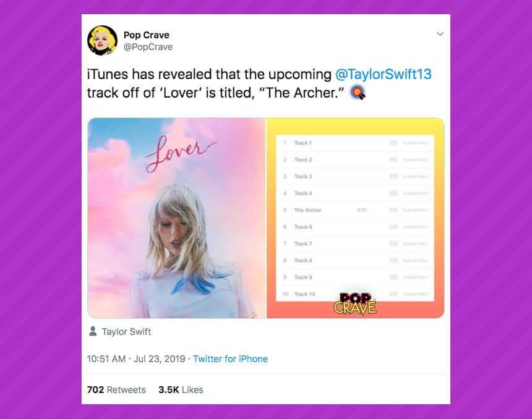Screen dimensions: 532x419
Task: View the 702 Retweets list
Action: (116, 389)
